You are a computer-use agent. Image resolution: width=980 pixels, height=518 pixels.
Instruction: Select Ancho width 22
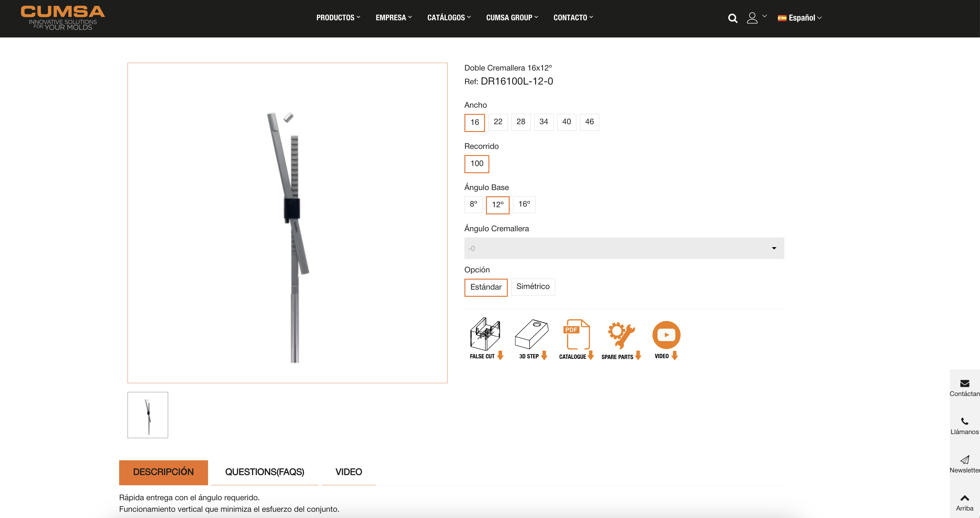point(497,122)
